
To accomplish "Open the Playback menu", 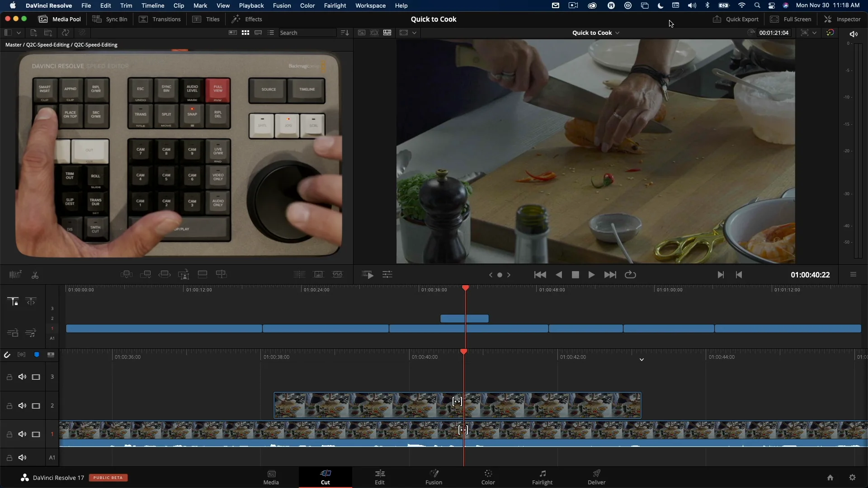I will point(251,5).
